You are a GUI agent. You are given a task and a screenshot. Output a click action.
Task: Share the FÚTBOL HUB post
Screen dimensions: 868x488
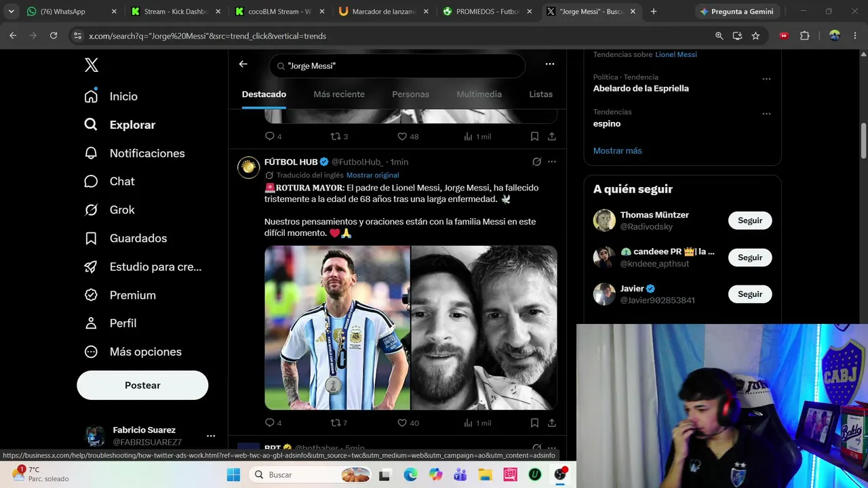click(x=552, y=423)
